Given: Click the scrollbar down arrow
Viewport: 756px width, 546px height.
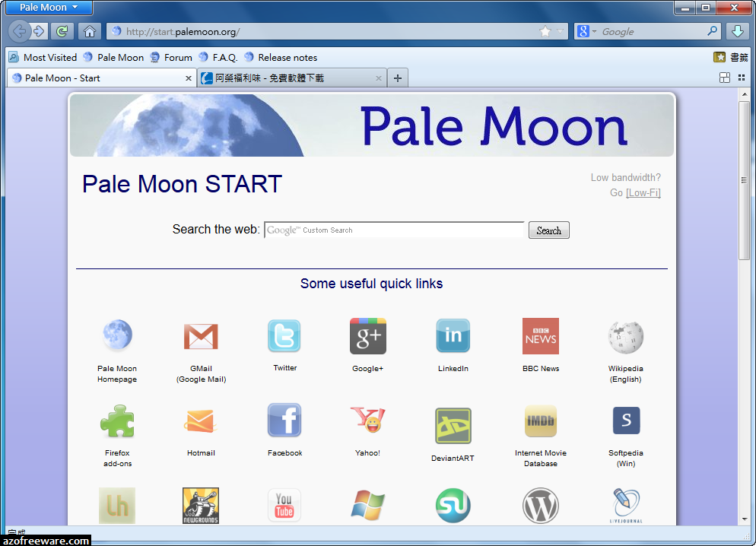Looking at the screenshot, I should [745, 519].
